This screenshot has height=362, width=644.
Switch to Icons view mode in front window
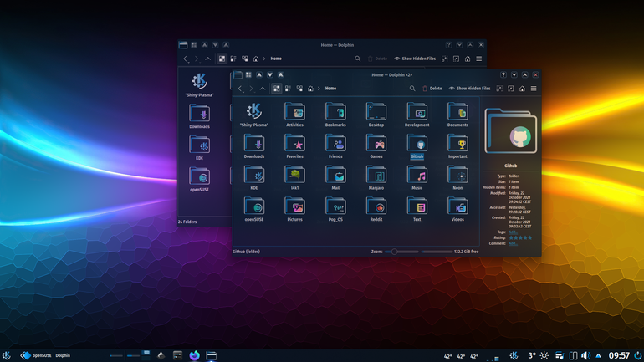coord(276,89)
